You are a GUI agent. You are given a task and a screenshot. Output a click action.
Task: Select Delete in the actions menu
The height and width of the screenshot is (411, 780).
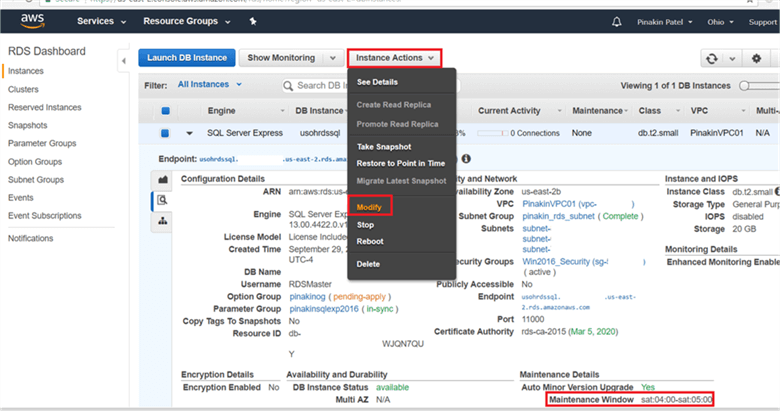[368, 264]
